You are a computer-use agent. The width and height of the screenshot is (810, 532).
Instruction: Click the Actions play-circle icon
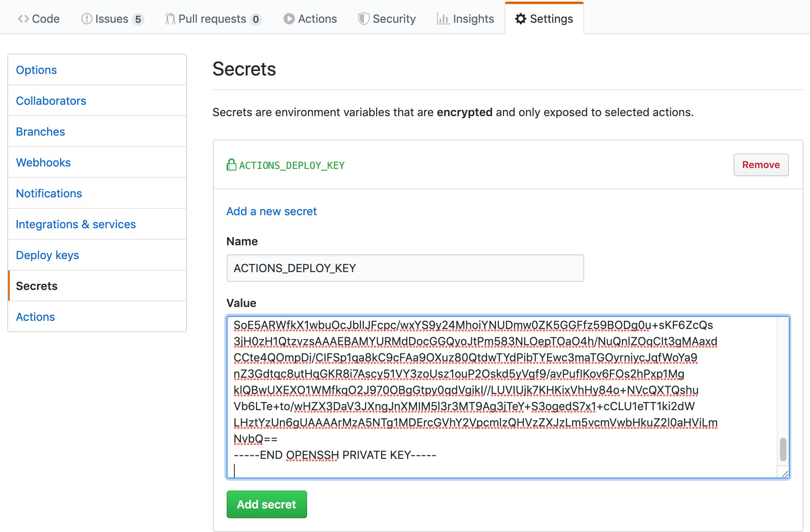coord(289,19)
